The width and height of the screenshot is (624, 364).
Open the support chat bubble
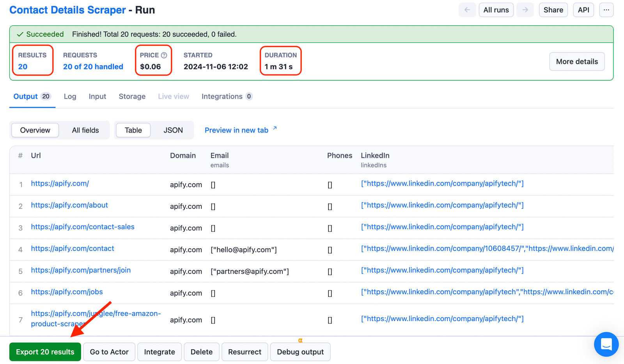tap(606, 345)
